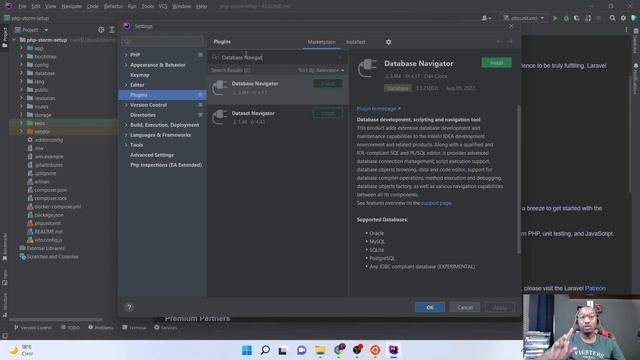Click the plugin search field with Database Navigat

tap(278, 58)
